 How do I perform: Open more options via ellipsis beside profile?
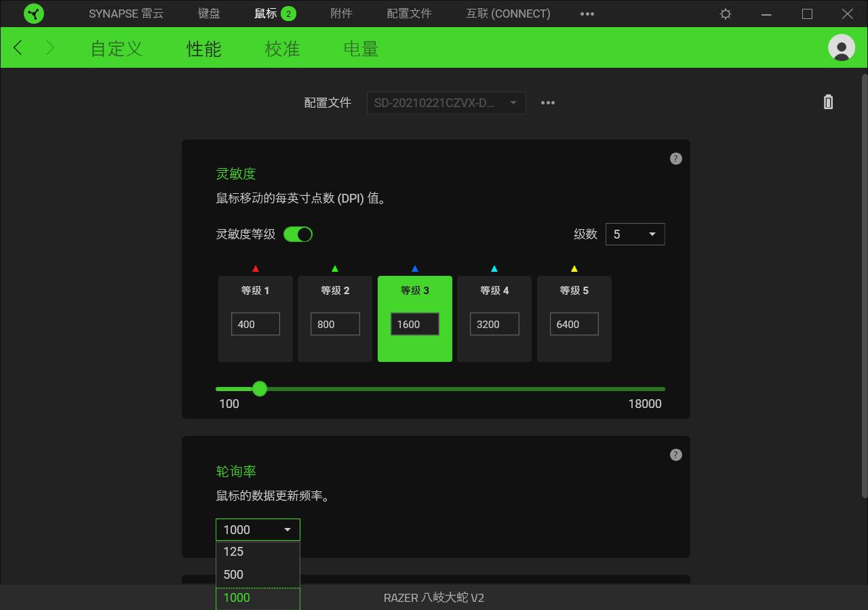click(547, 102)
